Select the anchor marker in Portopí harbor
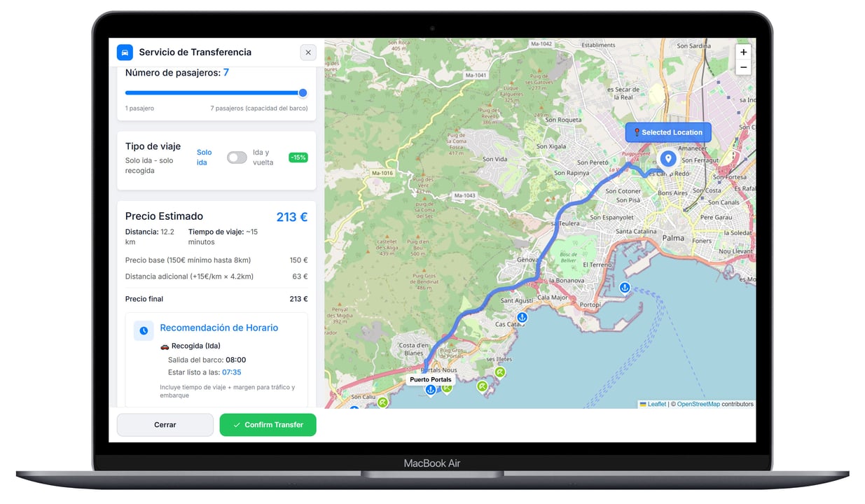This screenshot has height=504, width=865. [624, 287]
